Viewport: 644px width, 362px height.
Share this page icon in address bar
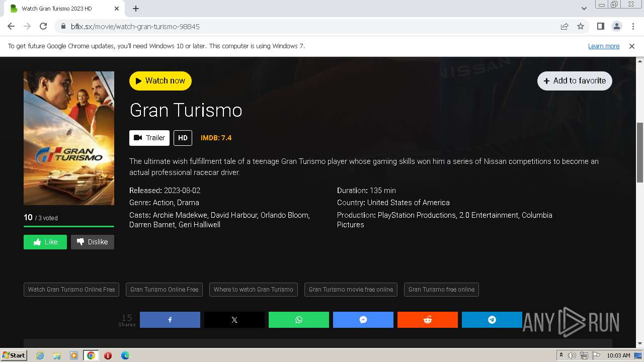point(565,26)
